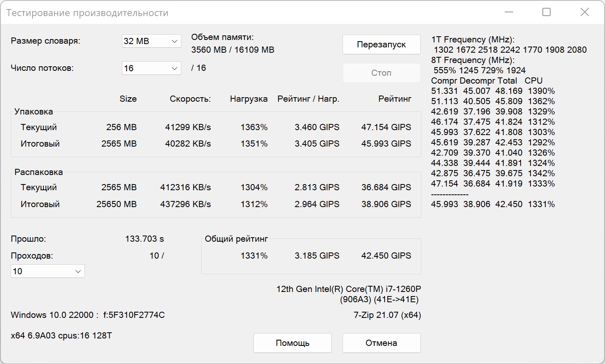This screenshot has width=605, height=364.
Task: Select unpacking total size 25650 MB
Action: (116, 204)
